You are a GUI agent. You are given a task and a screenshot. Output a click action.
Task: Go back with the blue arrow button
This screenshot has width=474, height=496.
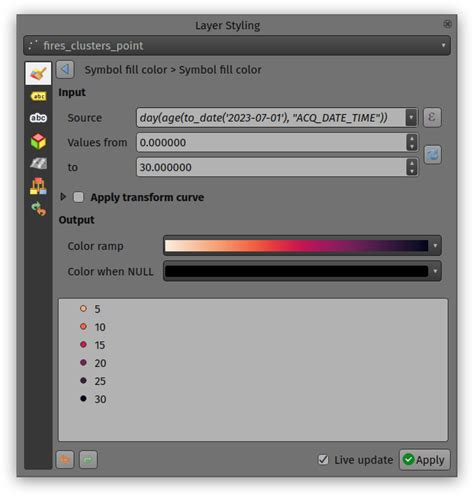point(65,70)
